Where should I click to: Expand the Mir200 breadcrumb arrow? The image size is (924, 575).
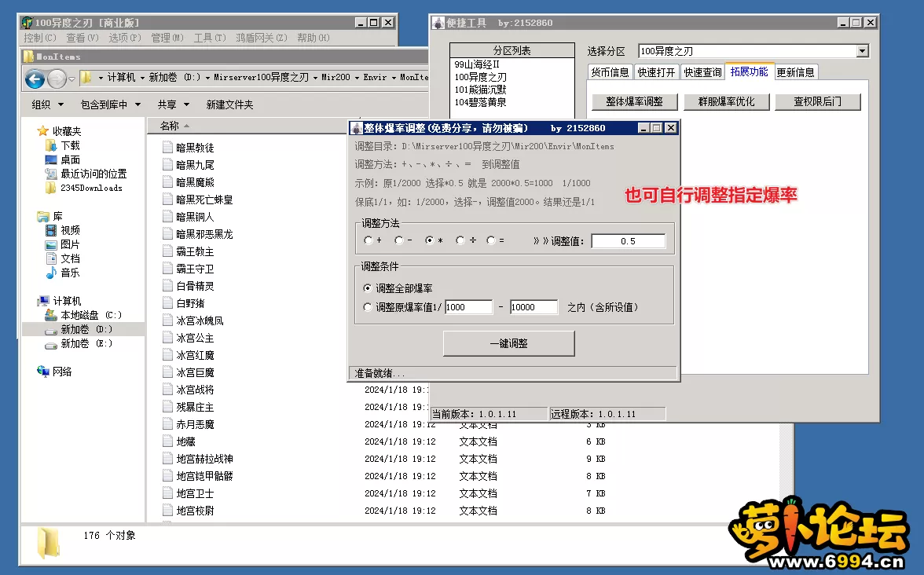tap(357, 78)
